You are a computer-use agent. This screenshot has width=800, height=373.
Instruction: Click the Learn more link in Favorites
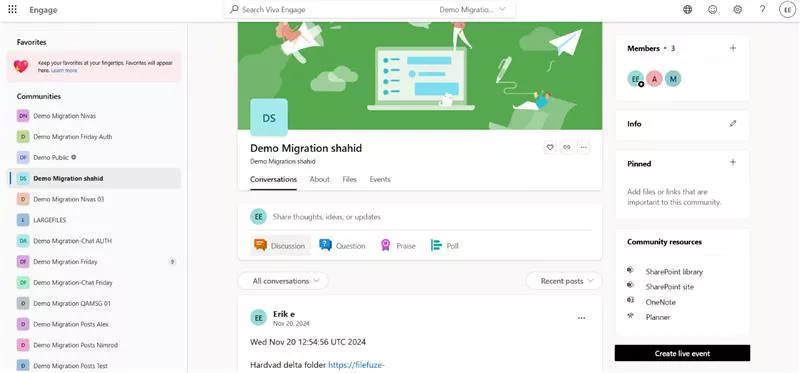64,70
